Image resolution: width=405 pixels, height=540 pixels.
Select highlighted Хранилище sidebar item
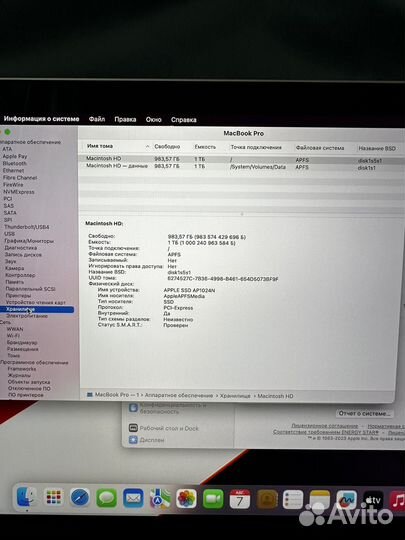[x=37, y=309]
